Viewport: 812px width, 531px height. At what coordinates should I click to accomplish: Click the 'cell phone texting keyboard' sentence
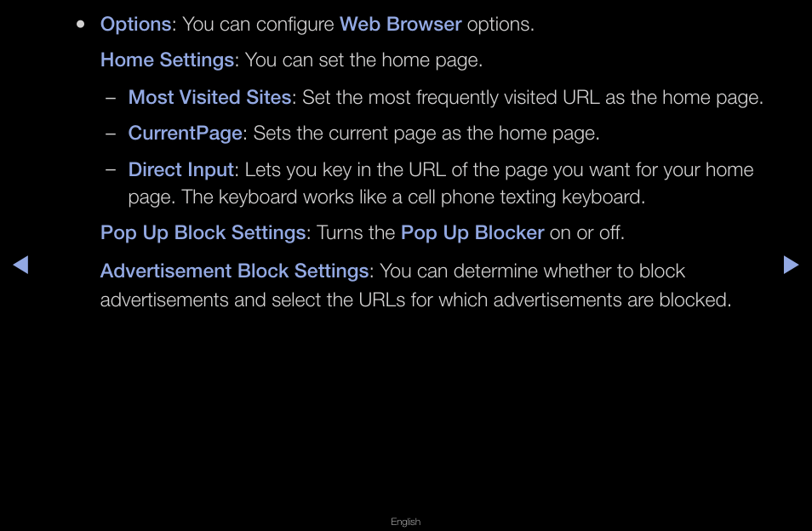(x=413, y=197)
